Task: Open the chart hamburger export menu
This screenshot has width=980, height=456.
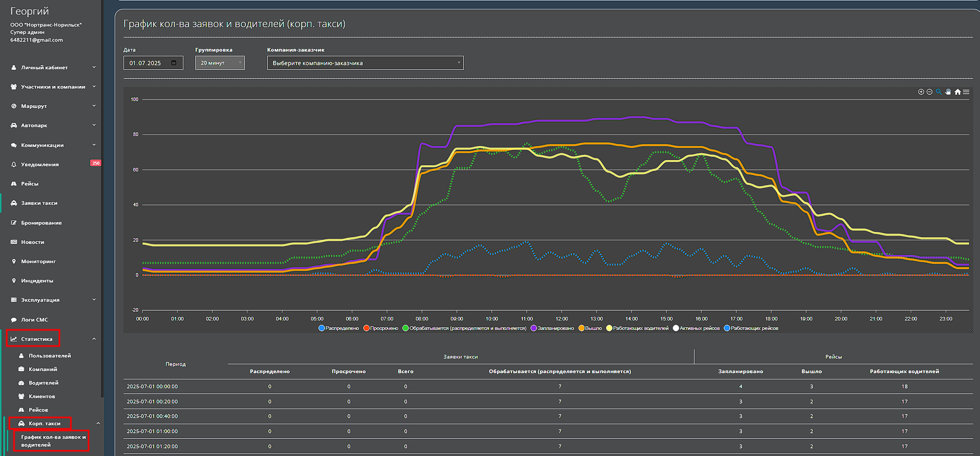Action: coord(966,92)
